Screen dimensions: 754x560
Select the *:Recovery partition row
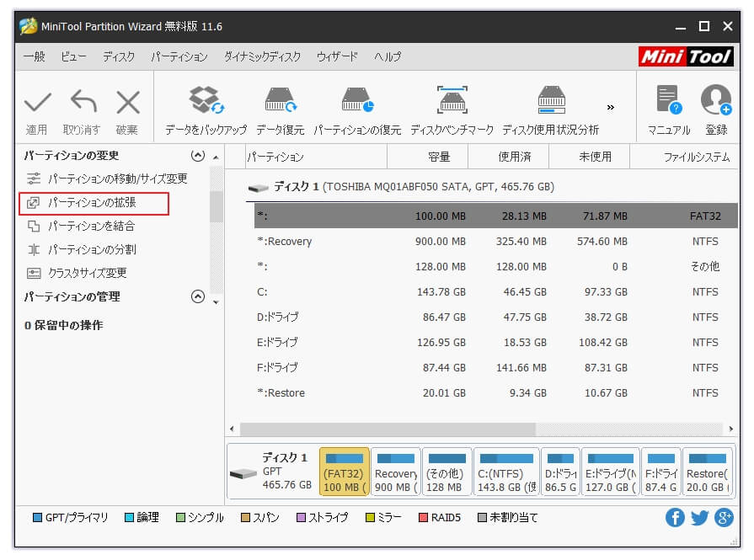[495, 242]
